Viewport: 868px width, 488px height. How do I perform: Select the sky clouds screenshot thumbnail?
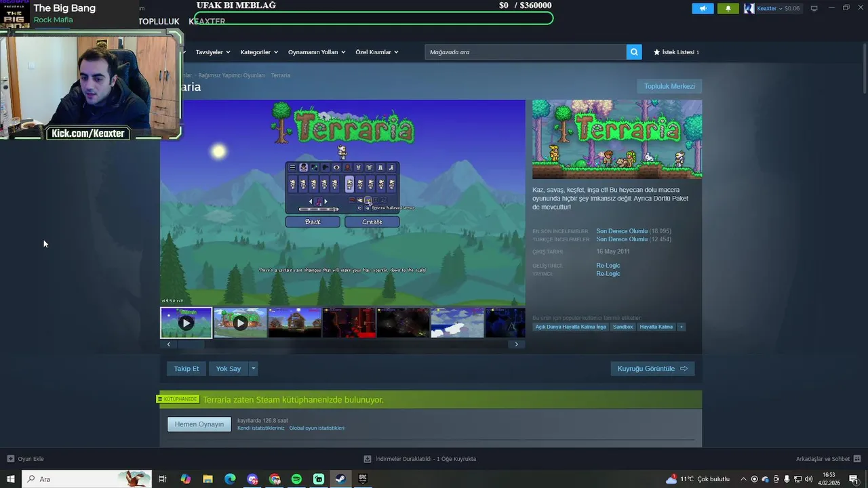coord(457,323)
